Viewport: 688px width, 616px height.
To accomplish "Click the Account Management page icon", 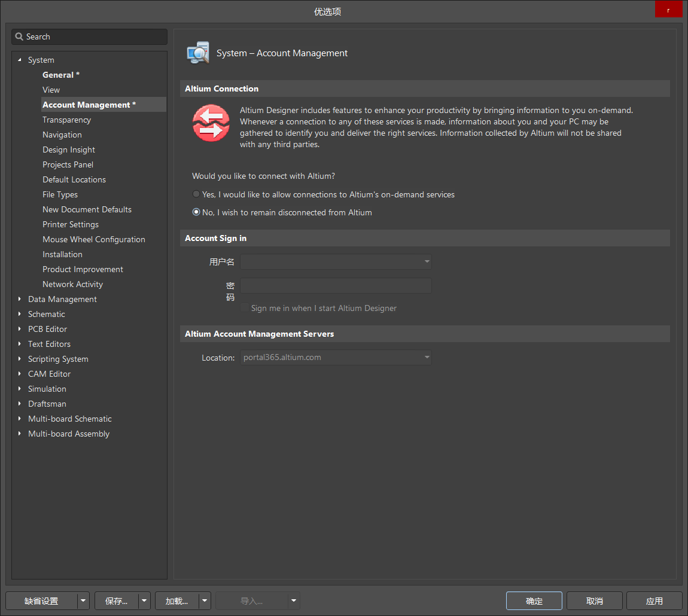I will (x=198, y=53).
